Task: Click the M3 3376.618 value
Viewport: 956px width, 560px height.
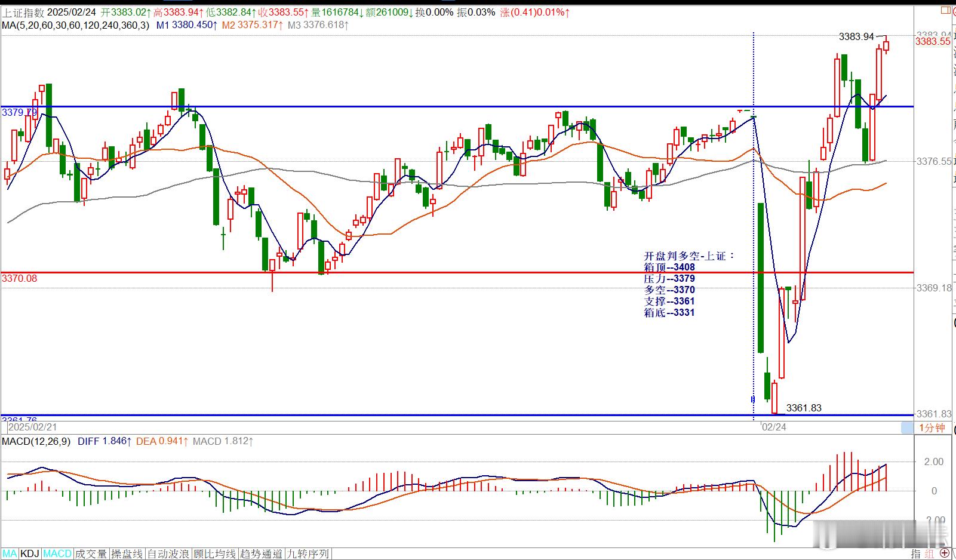Action: pyautogui.click(x=318, y=25)
